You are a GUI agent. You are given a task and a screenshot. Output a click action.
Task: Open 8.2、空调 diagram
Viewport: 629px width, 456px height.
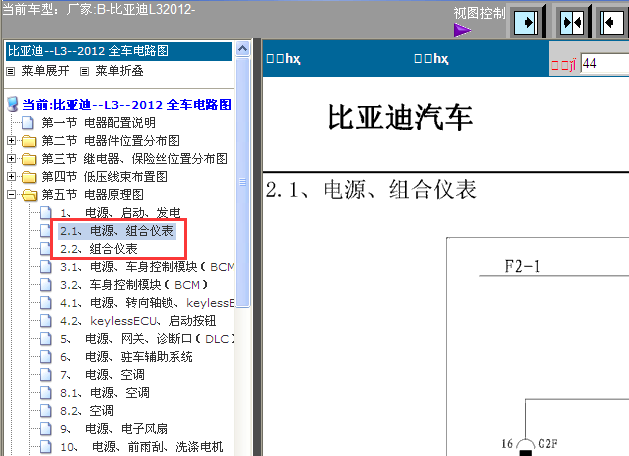tap(87, 411)
